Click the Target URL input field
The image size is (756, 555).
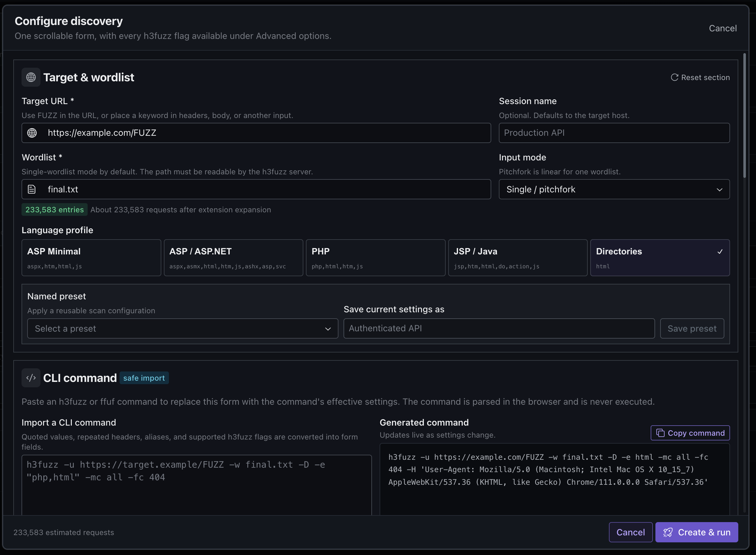point(256,133)
